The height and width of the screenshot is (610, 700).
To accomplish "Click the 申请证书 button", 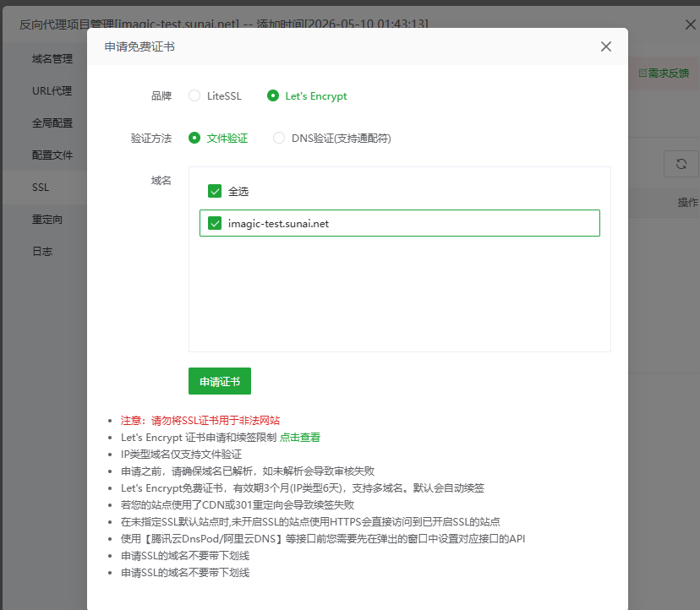I will click(x=220, y=381).
